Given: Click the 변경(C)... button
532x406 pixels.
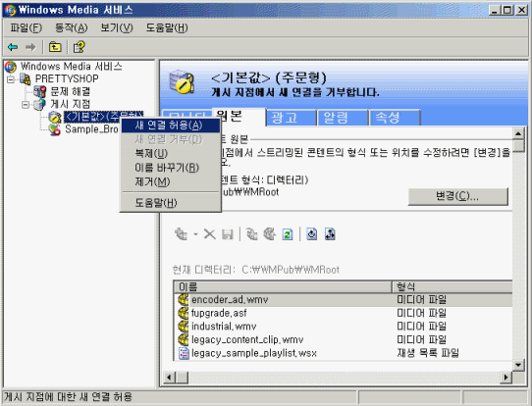Looking at the screenshot, I should click(x=458, y=196).
